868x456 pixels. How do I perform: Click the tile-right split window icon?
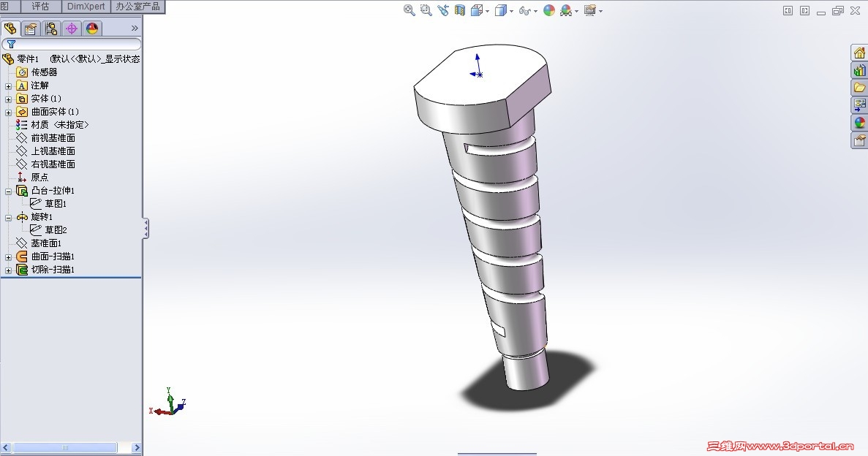pyautogui.click(x=804, y=10)
